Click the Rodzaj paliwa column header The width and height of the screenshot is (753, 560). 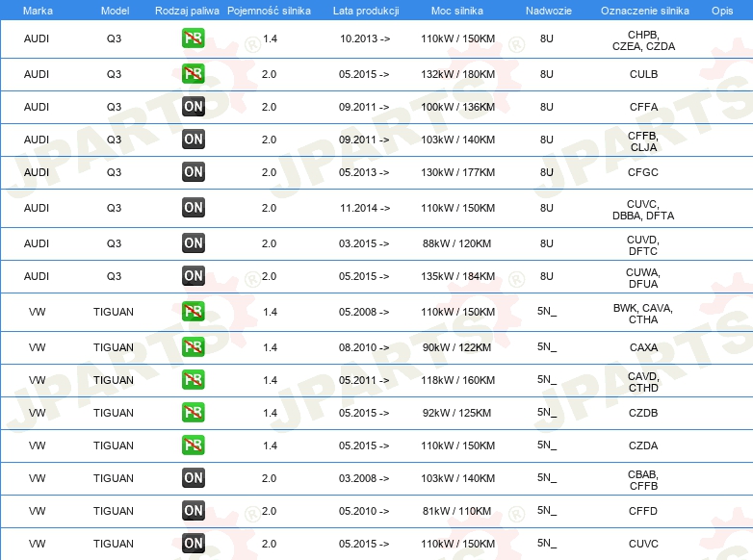[x=187, y=11]
